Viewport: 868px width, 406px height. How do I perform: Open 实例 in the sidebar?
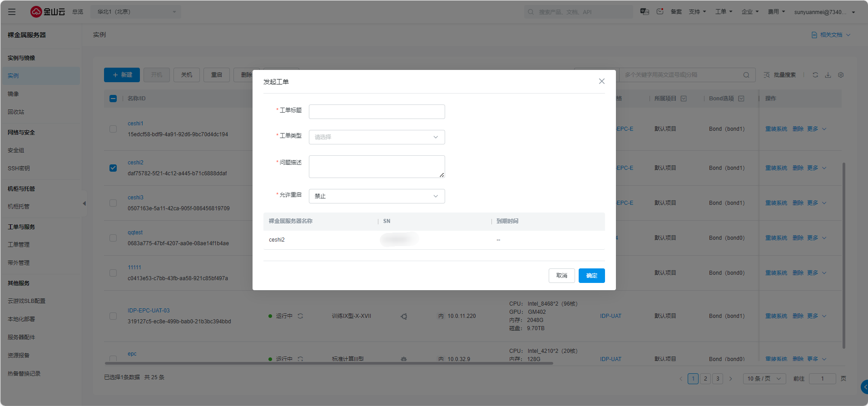point(40,76)
